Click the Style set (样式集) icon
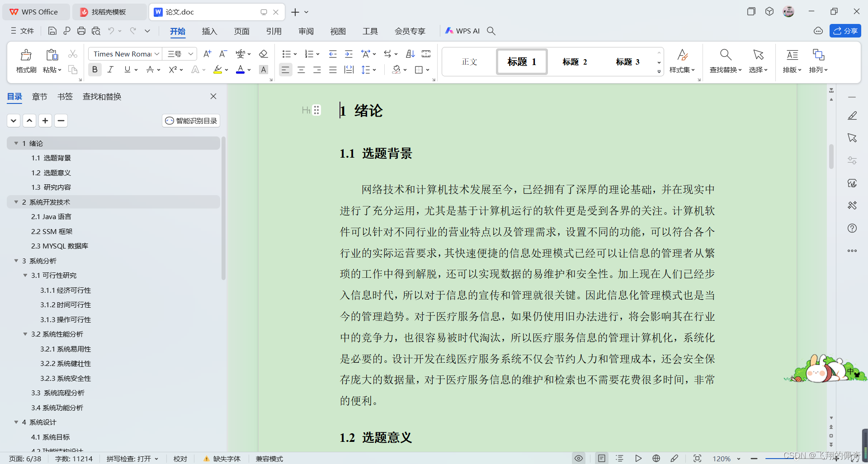 coord(682,55)
